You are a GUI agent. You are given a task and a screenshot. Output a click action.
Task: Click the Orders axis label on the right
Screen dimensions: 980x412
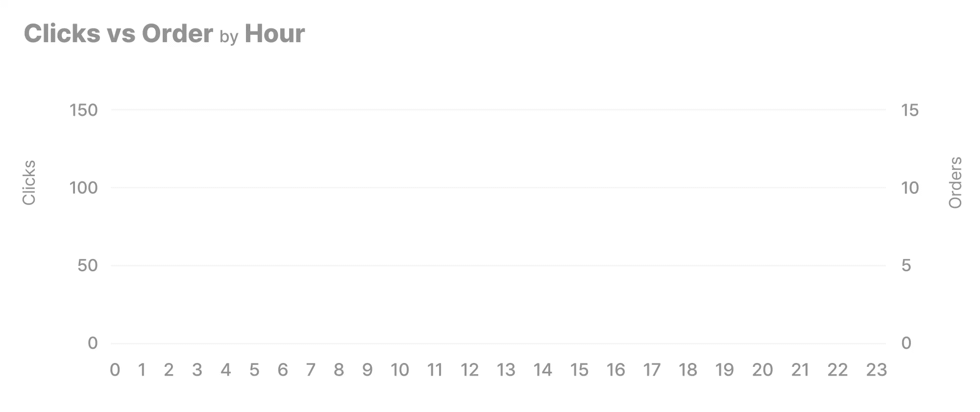[x=955, y=182]
